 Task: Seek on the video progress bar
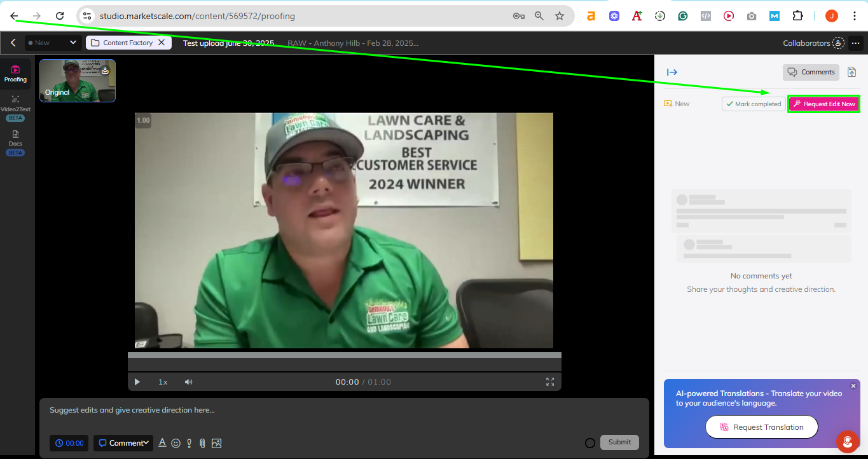[345, 355]
